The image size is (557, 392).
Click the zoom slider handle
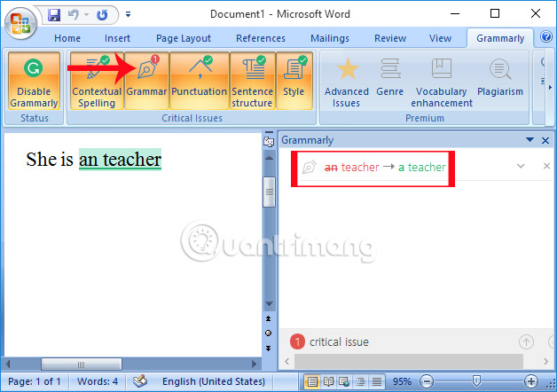(x=476, y=381)
